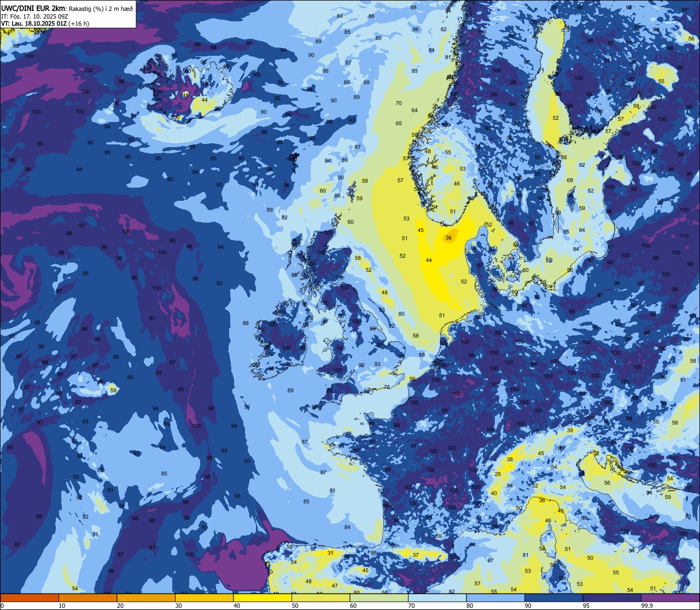Screen dimensions: 700x610
Task: Click the '50' legend tick label
Action: [x=295, y=606]
